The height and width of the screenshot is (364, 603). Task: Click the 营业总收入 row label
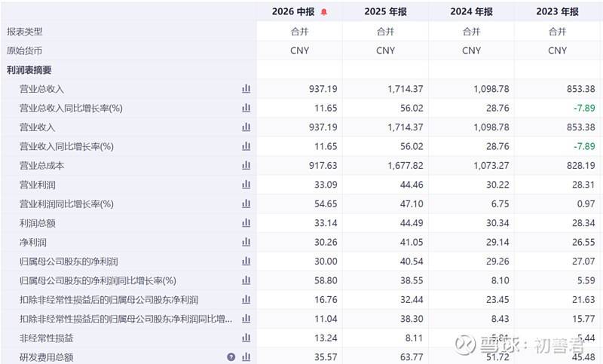41,89
